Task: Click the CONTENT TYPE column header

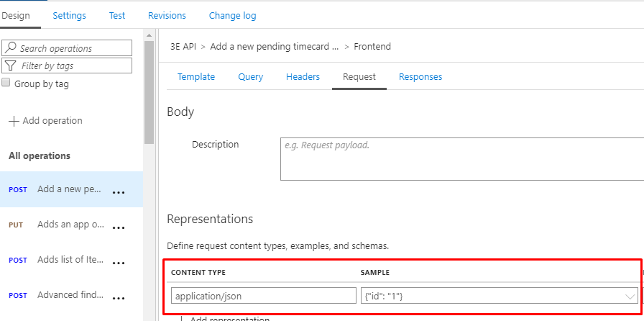Action: [198, 273]
